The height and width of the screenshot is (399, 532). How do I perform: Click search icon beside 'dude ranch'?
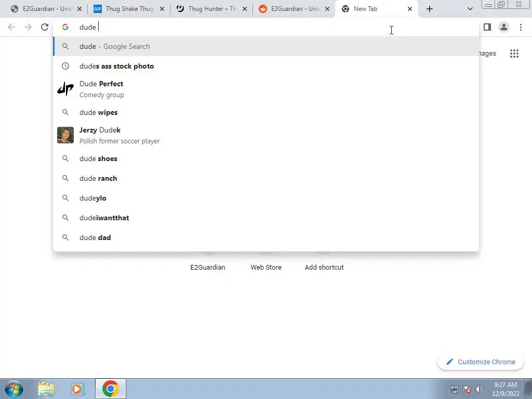click(65, 178)
